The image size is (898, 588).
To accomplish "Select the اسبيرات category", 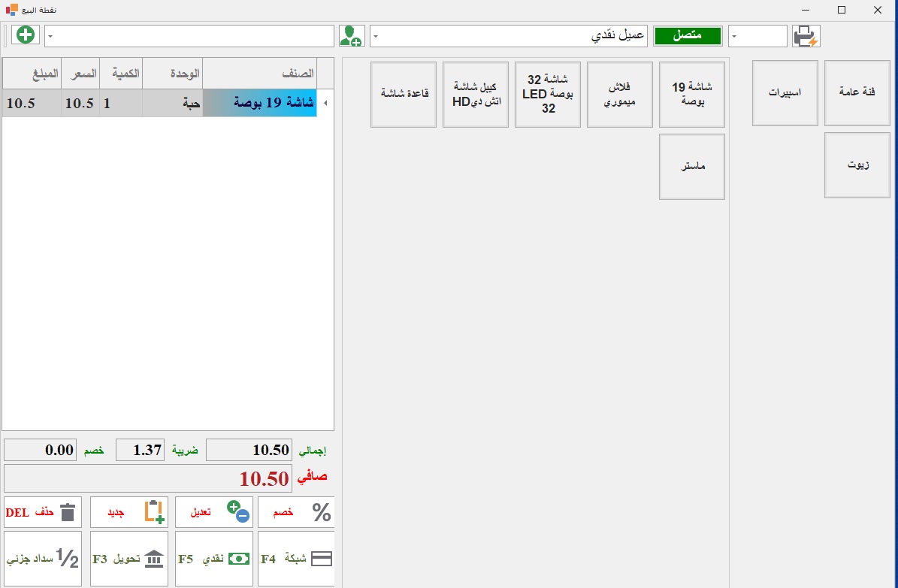I will [x=785, y=93].
